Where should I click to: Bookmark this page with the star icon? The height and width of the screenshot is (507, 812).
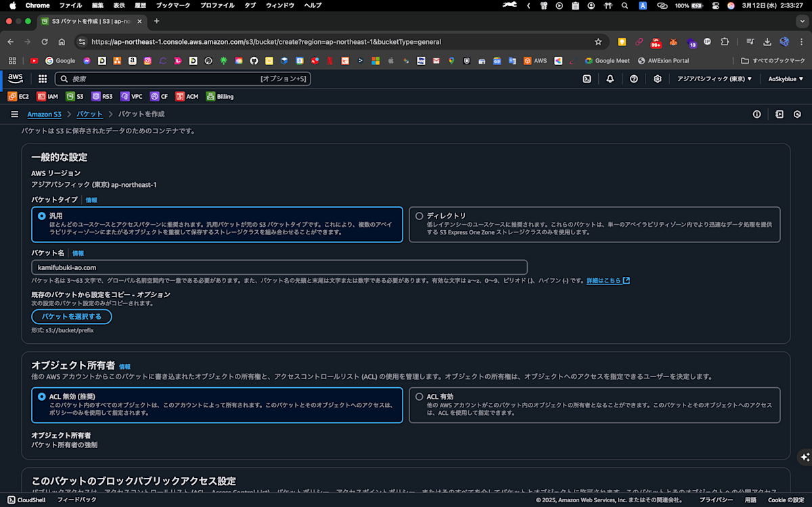coord(598,41)
